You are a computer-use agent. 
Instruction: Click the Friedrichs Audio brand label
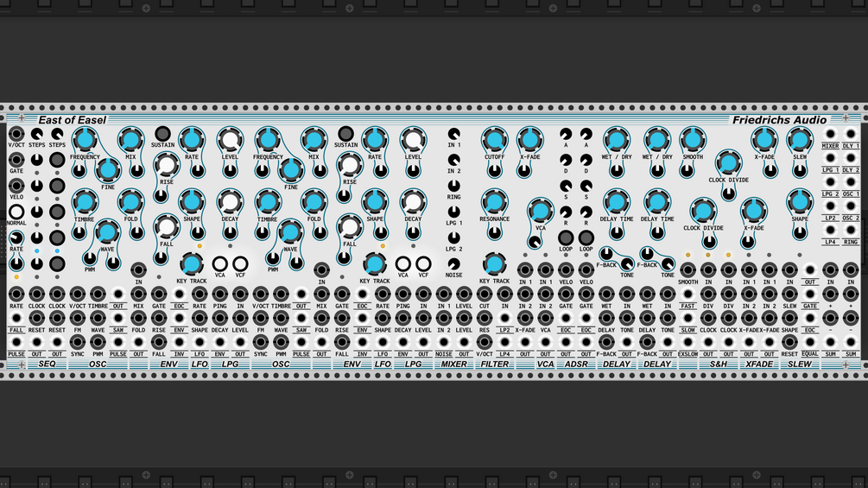(779, 119)
